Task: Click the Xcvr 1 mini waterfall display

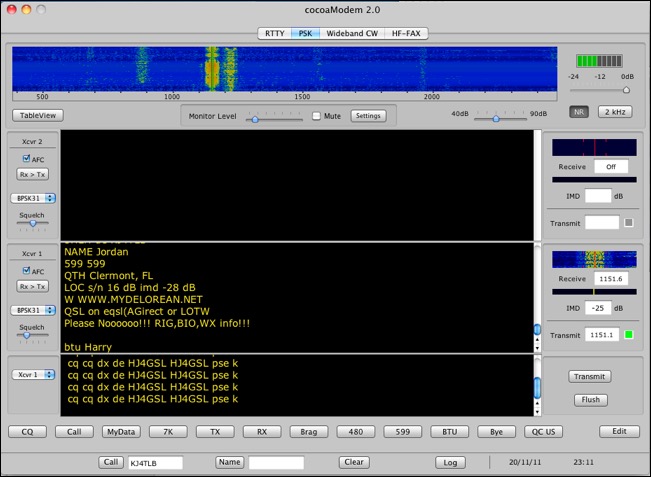Action: [x=594, y=259]
